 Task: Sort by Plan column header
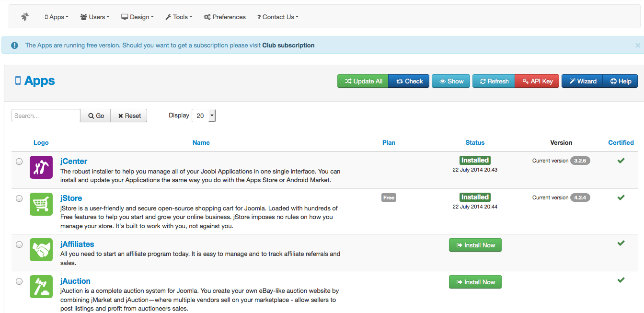click(x=389, y=142)
